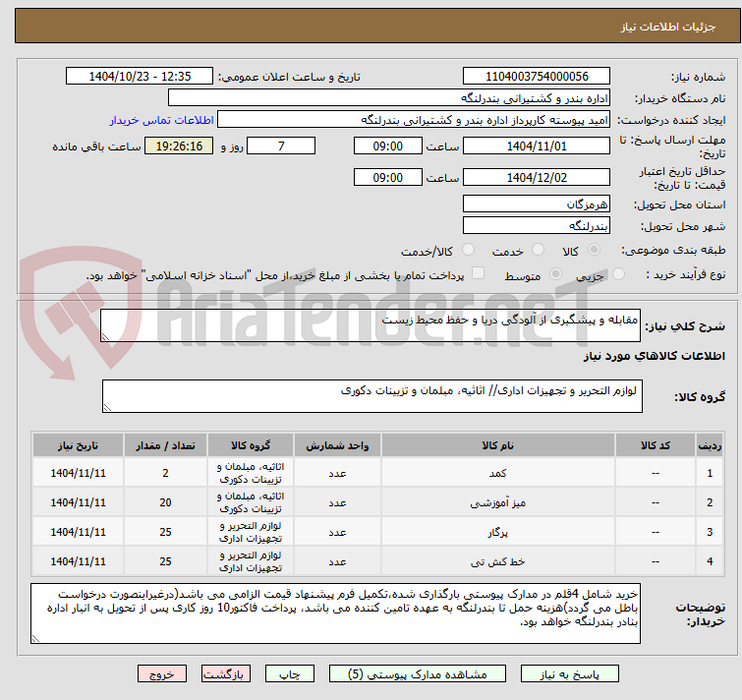Click the چاپ print button
This screenshot has width=742, height=700.
tap(290, 673)
